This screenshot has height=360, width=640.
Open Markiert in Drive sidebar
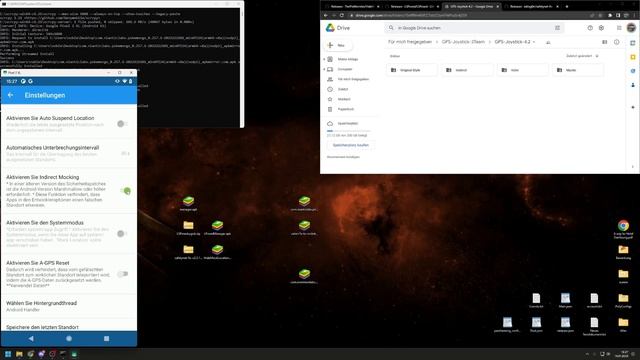click(344, 99)
